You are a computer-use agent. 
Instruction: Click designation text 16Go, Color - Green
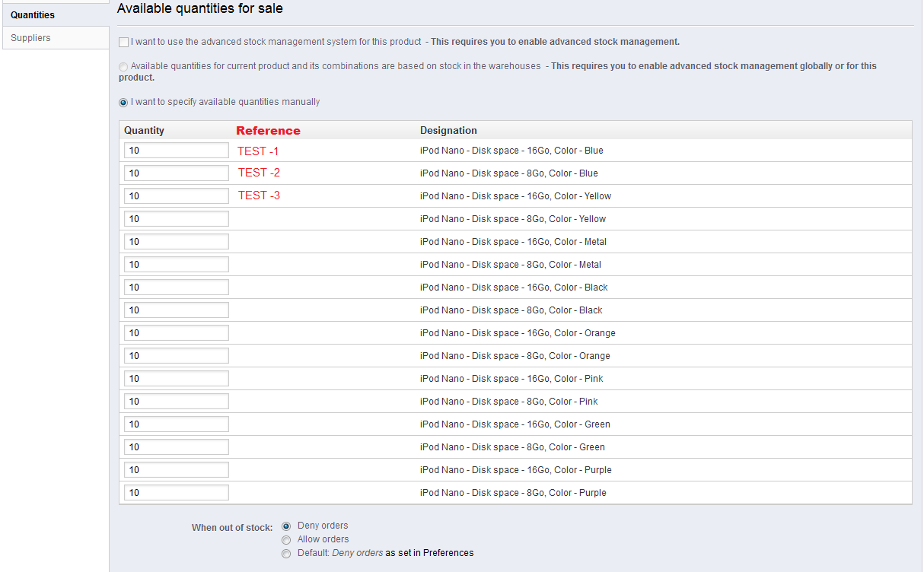pos(515,424)
